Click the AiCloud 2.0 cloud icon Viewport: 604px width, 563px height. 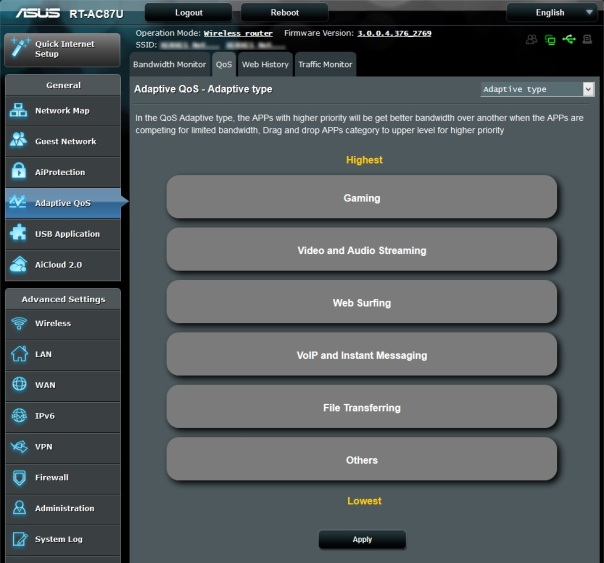(18, 265)
